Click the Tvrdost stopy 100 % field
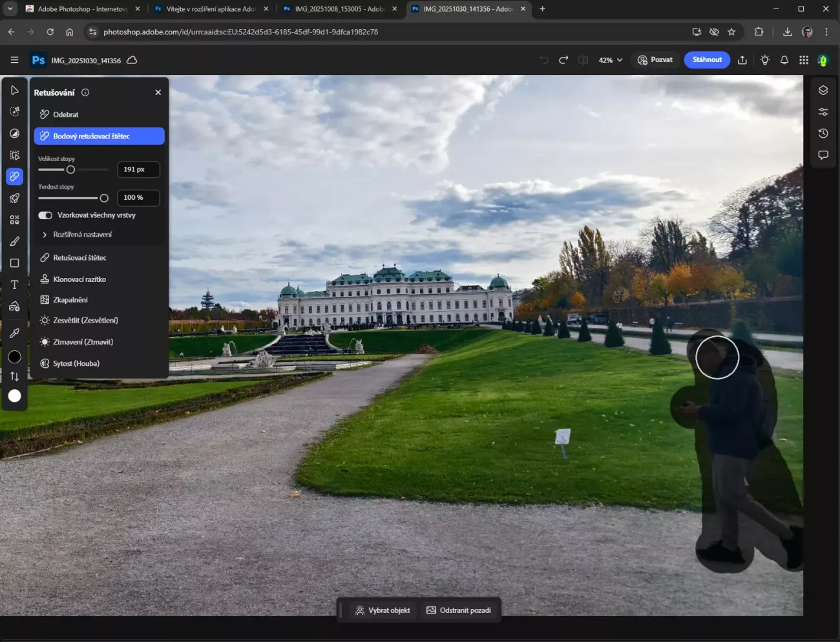Image resolution: width=840 pixels, height=642 pixels. tap(138, 198)
